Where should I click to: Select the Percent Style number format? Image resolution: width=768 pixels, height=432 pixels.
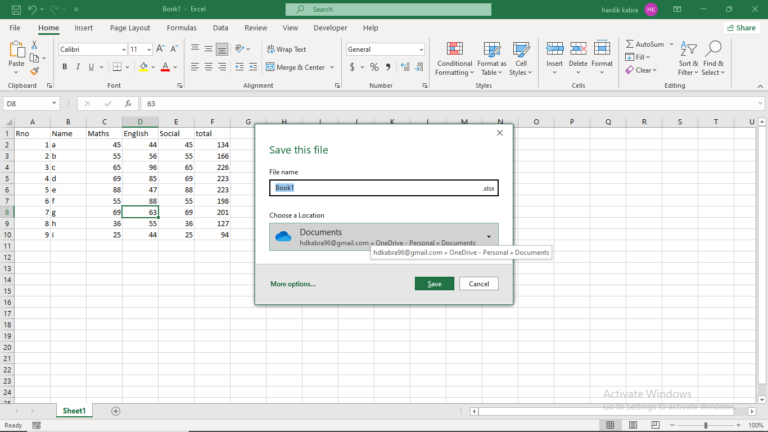point(374,67)
